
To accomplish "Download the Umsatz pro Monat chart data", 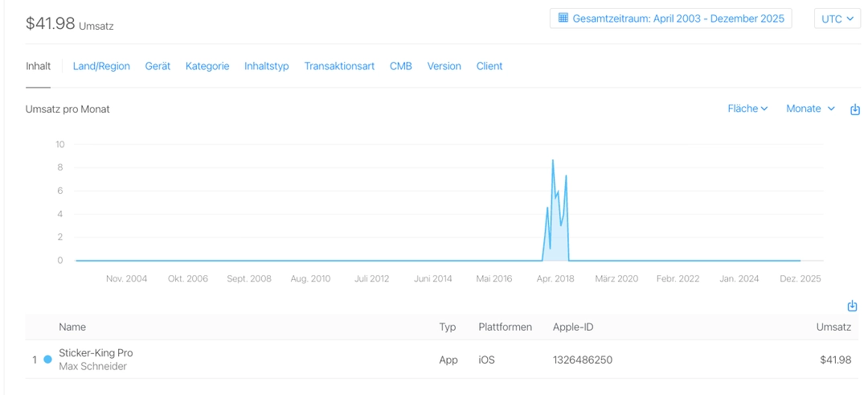I will pos(854,109).
